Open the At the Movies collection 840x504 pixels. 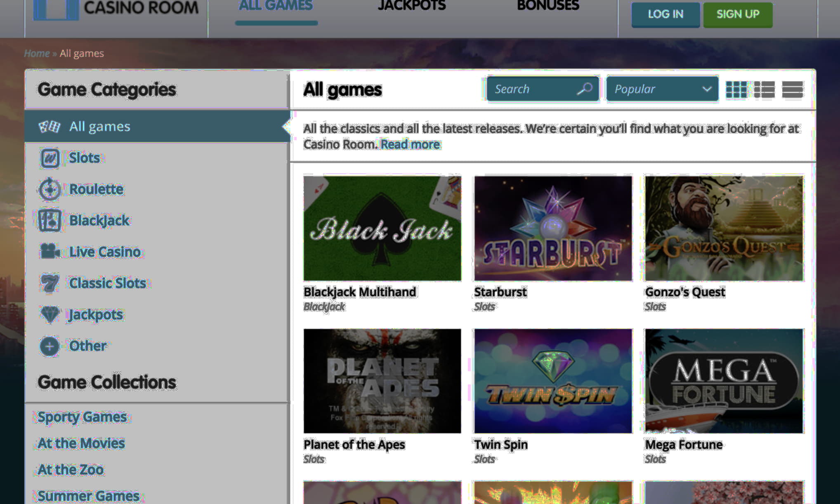coord(81,443)
